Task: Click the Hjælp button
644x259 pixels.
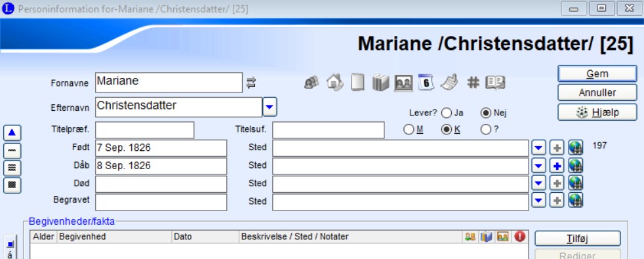Action: (x=597, y=112)
